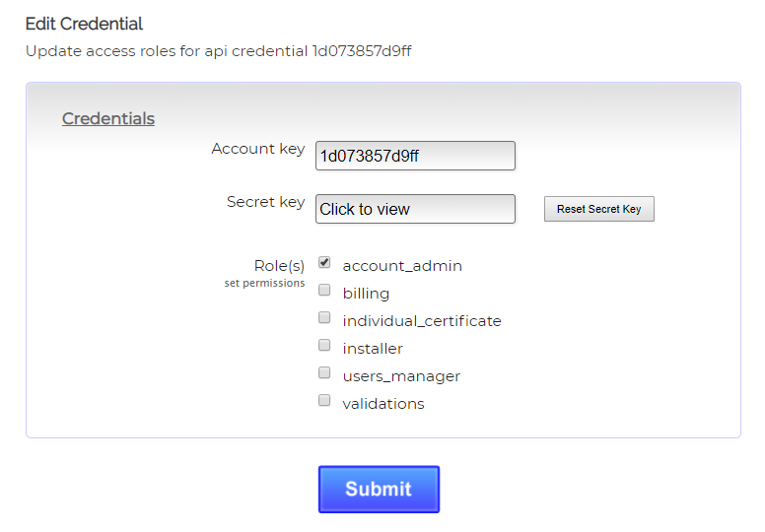The height and width of the screenshot is (532, 765).
Task: Click into the Account key field
Action: (x=415, y=156)
